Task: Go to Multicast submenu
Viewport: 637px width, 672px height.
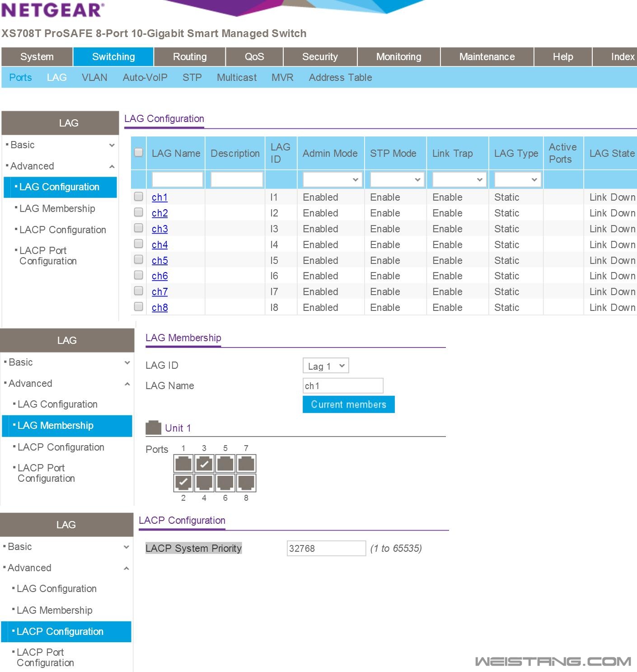Action: (x=237, y=78)
